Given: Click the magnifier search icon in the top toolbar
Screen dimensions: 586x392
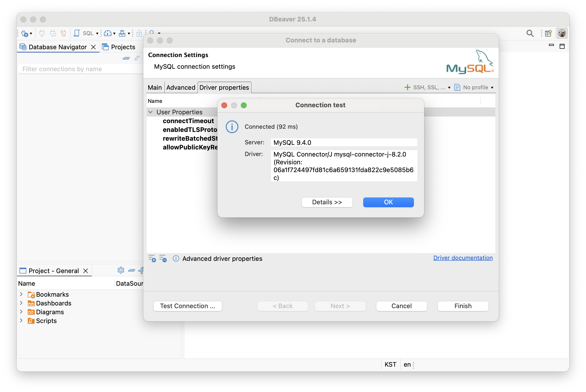Looking at the screenshot, I should [x=530, y=33].
